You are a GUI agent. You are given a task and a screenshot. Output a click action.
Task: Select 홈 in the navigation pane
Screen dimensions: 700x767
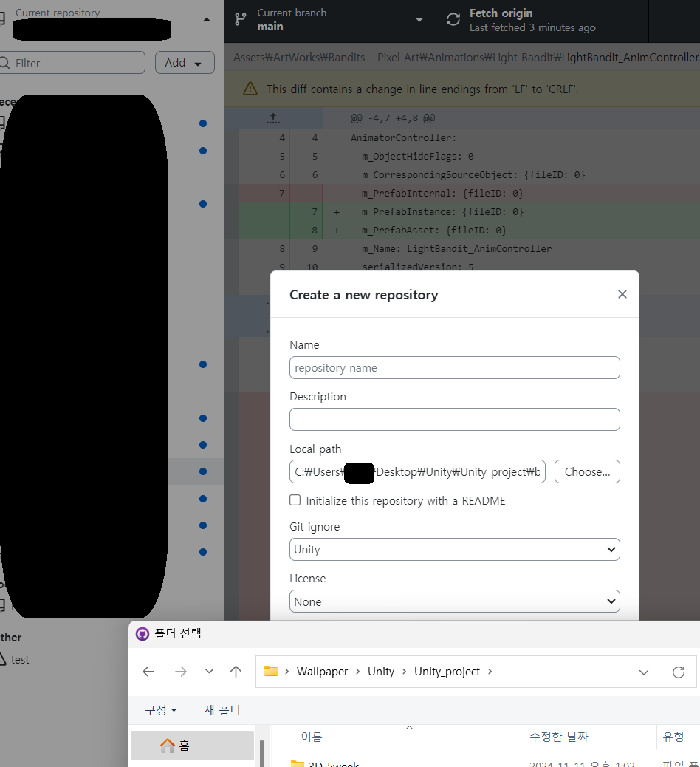(192, 746)
